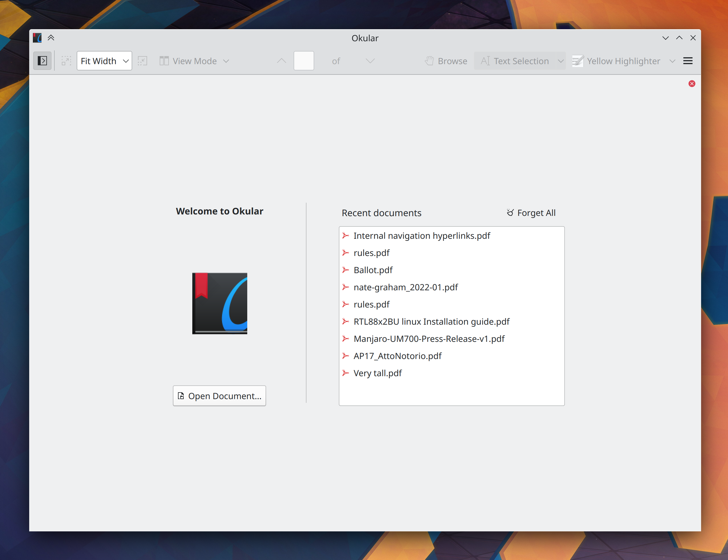Screen dimensions: 728x560
Task: Close the welcome screen with red X
Action: pos(692,84)
